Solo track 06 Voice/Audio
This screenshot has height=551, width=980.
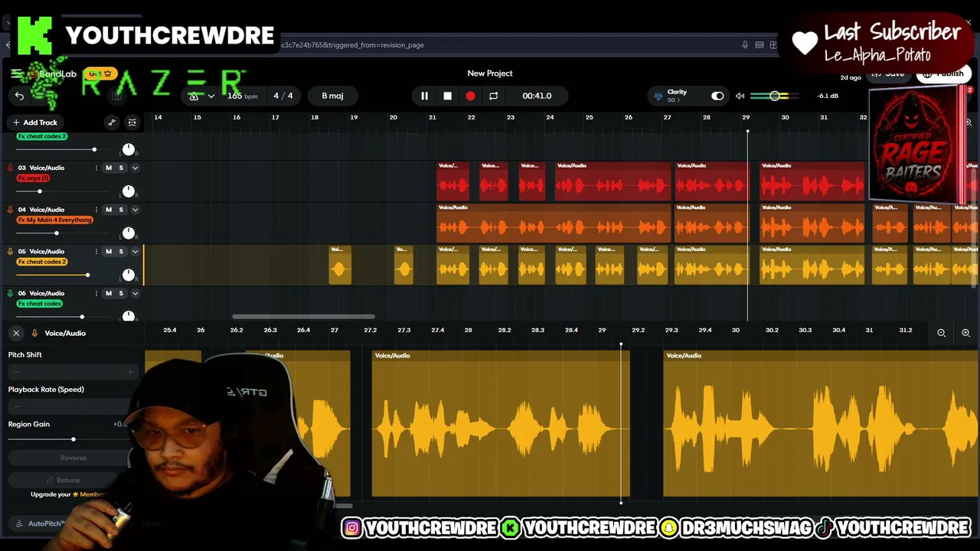point(120,294)
